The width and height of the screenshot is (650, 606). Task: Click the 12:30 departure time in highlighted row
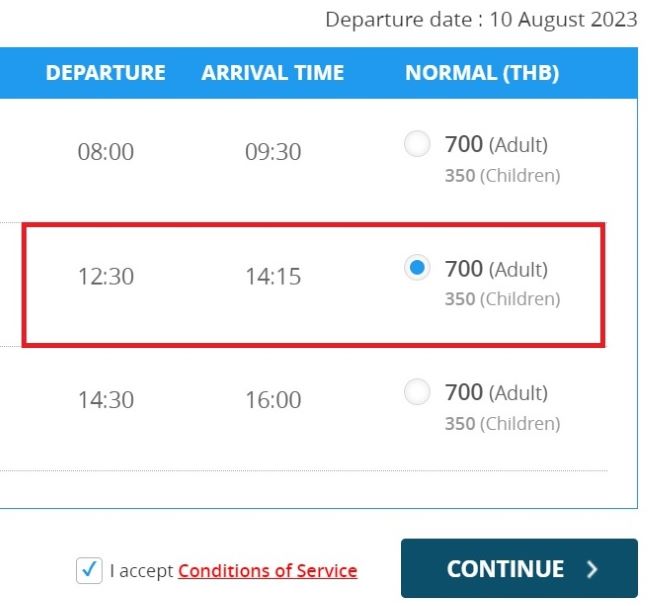tap(106, 276)
